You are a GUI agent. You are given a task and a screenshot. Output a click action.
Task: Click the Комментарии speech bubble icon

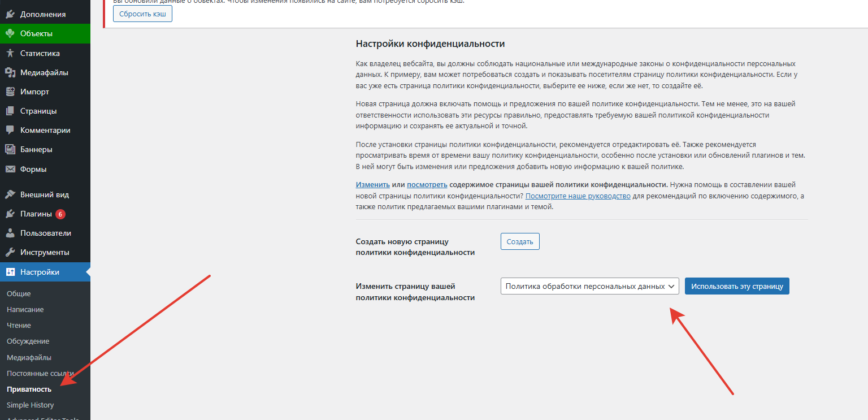10,130
